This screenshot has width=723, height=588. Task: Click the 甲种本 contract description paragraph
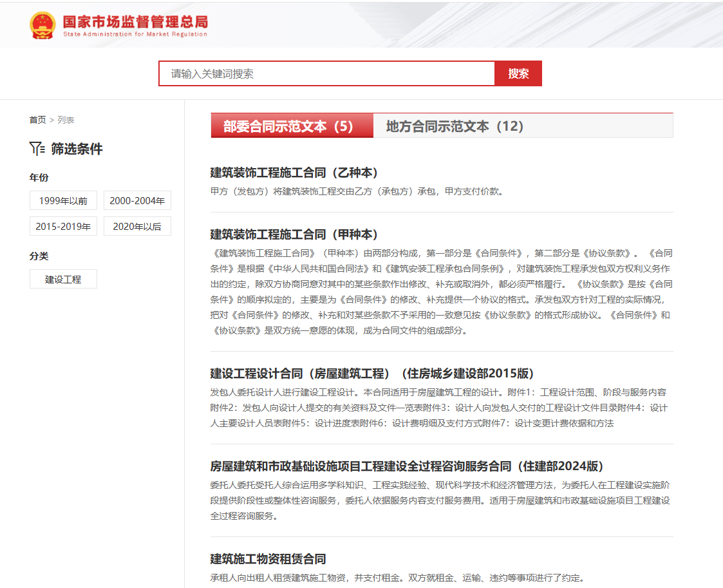(441, 292)
